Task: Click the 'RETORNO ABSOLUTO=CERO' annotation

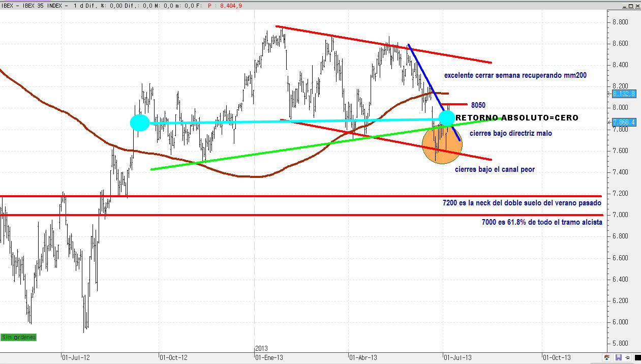Action: coord(516,118)
